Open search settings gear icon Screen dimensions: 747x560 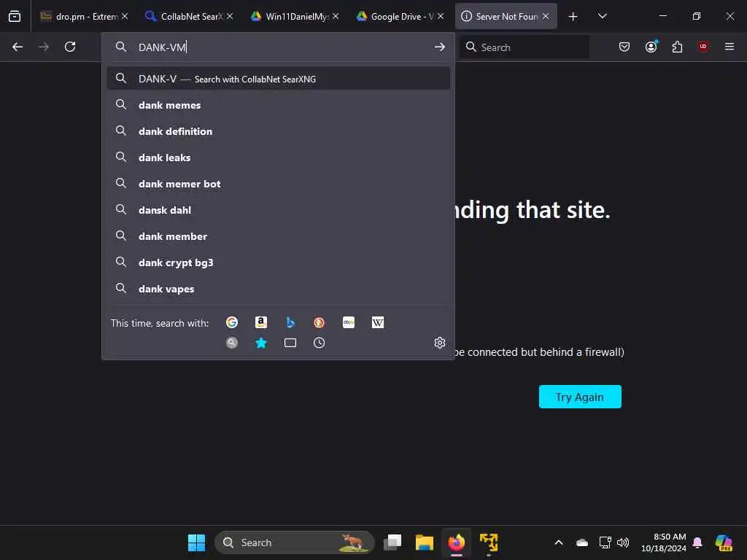(440, 343)
